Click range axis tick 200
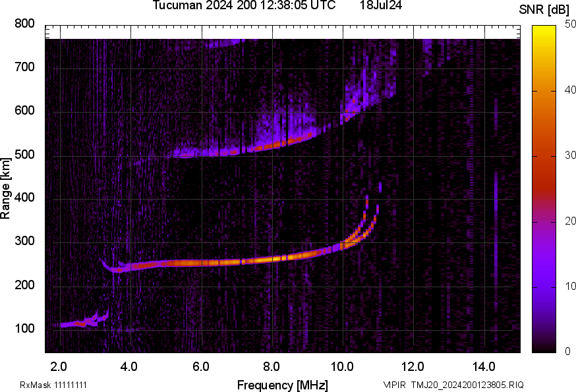Screen dimensions: 576x392 point(24,285)
